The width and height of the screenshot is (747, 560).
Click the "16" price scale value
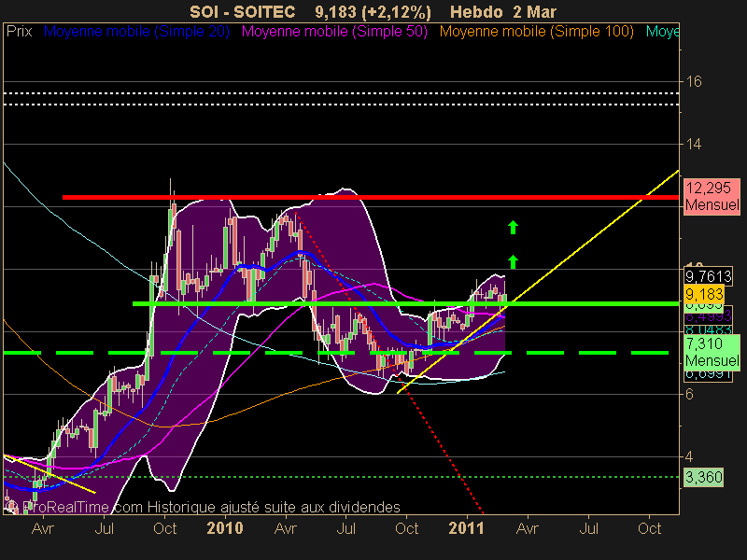point(694,82)
